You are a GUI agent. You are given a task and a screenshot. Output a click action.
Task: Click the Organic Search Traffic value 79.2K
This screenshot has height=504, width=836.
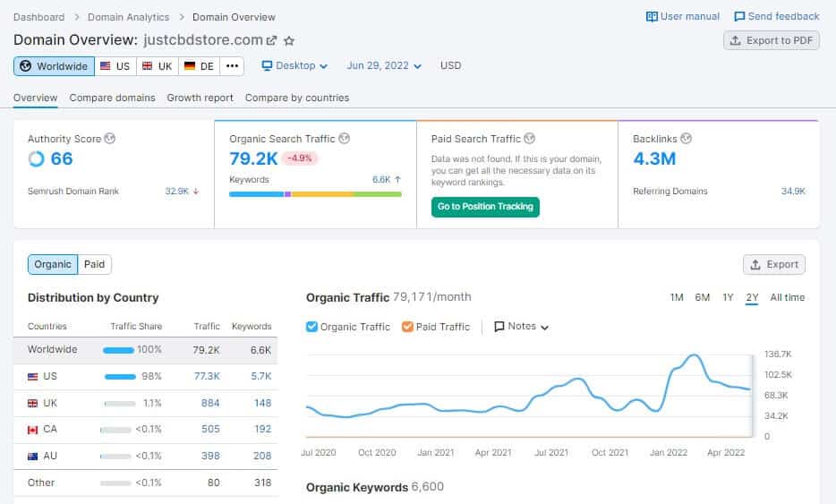tap(254, 159)
